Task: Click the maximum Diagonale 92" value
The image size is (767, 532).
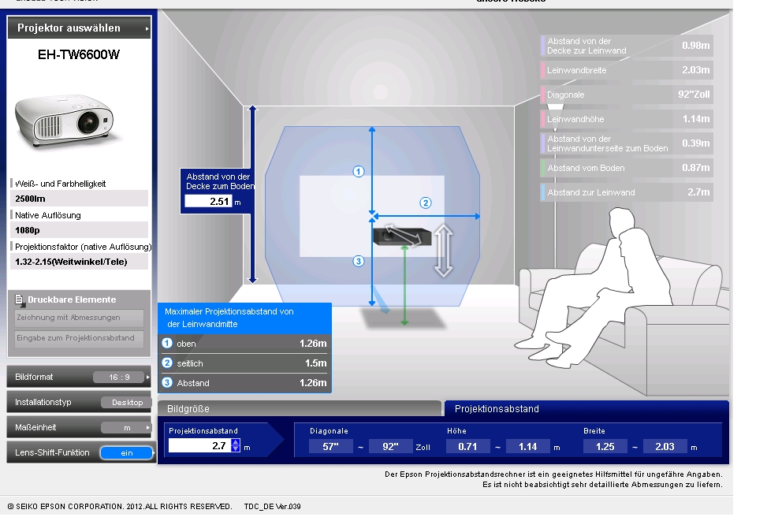Action: 390,446
